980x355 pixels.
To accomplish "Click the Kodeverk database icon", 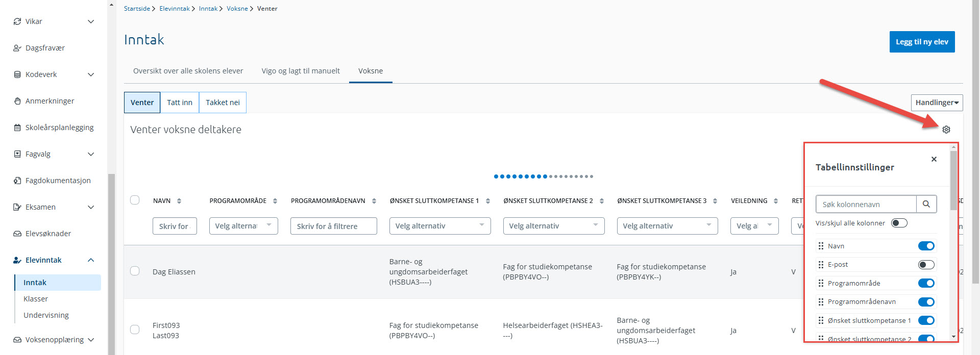I will (x=17, y=74).
